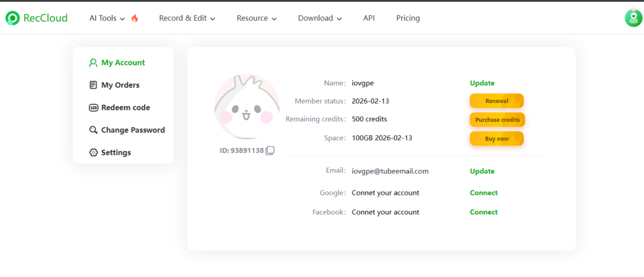Viewport: 644px width, 277px height.
Task: Click the ID: 93891138 text
Action: click(242, 151)
